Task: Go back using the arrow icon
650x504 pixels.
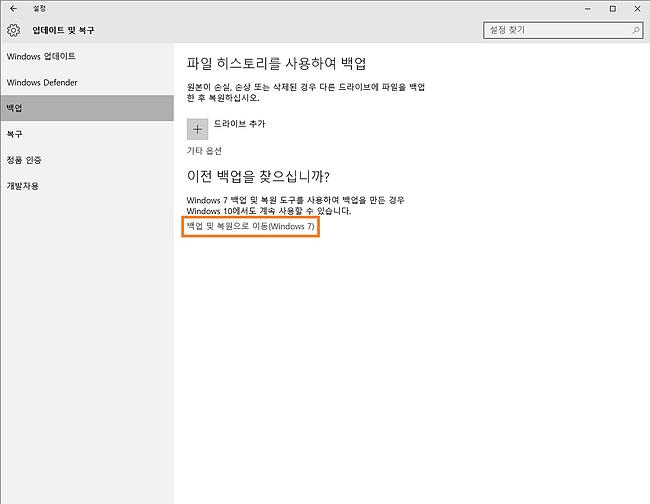Action: click(14, 8)
